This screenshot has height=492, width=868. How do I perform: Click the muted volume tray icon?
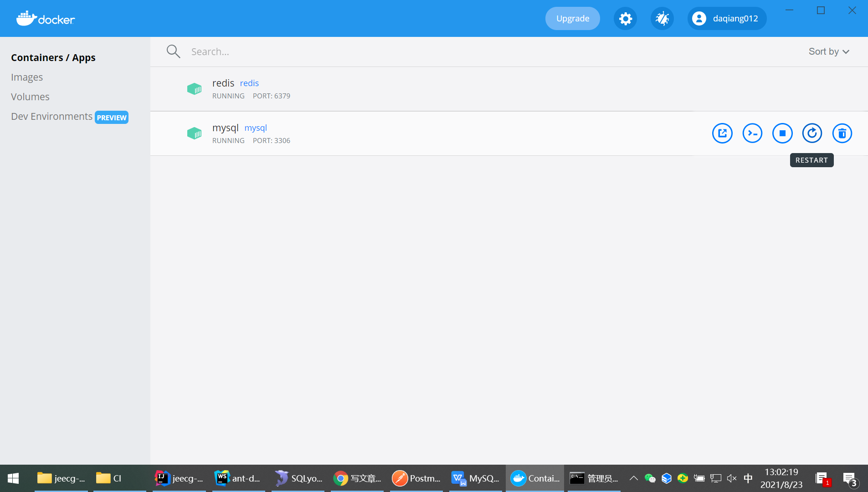coord(732,478)
